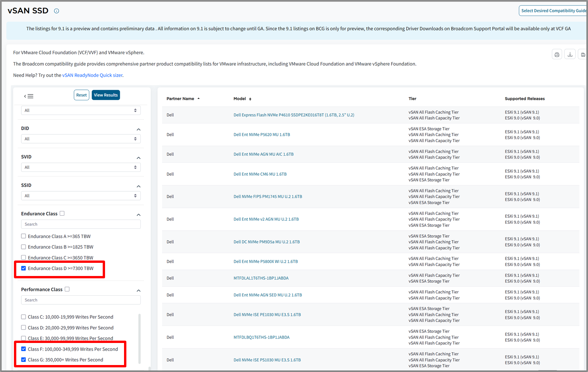The height and width of the screenshot is (372, 588).
Task: Uncheck Endurance Class D >=7300 TBW
Action: (x=24, y=268)
